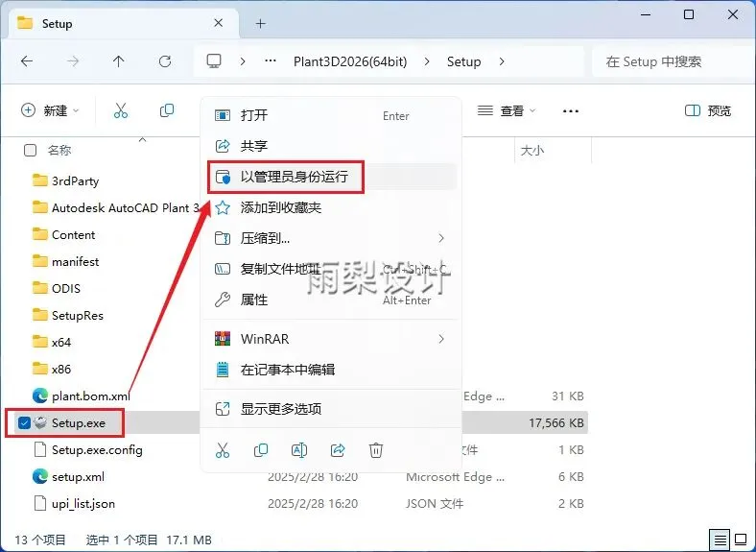This screenshot has width=756, height=552.
Task: Click the 13 个项目 status bar text
Action: point(40,540)
